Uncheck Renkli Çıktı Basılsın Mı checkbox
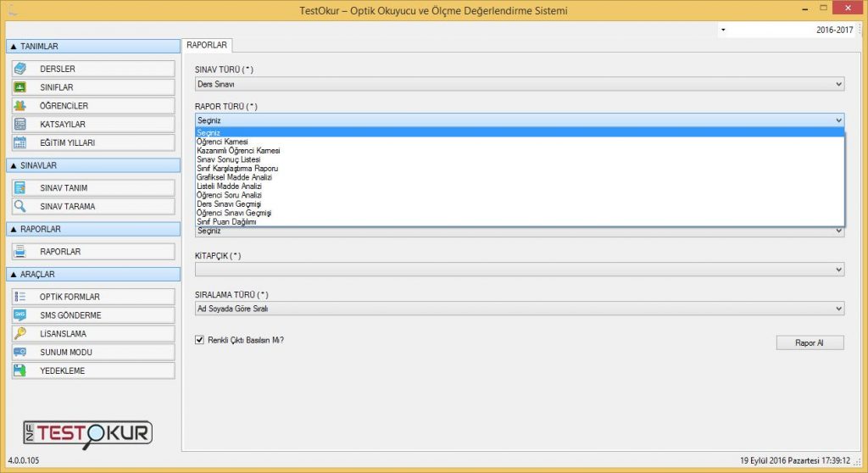 coord(199,340)
